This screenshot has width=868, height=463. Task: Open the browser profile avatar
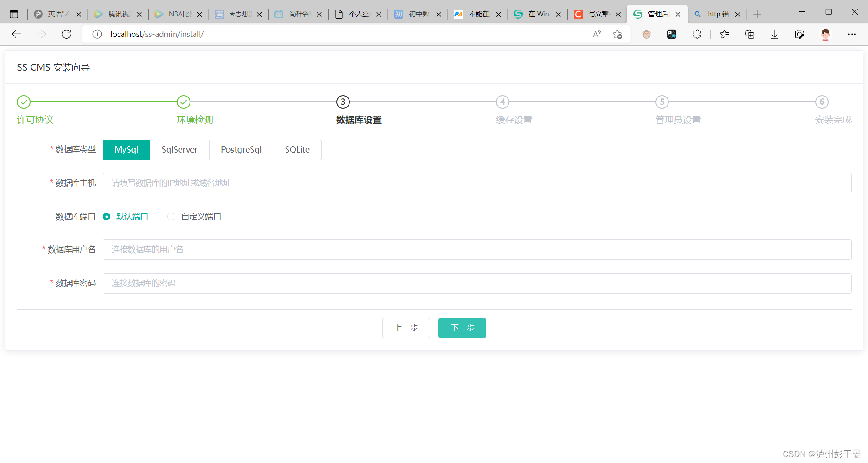[x=826, y=34]
